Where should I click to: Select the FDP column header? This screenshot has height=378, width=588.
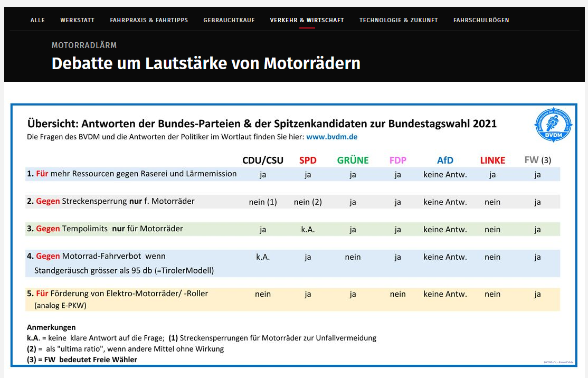click(x=398, y=160)
